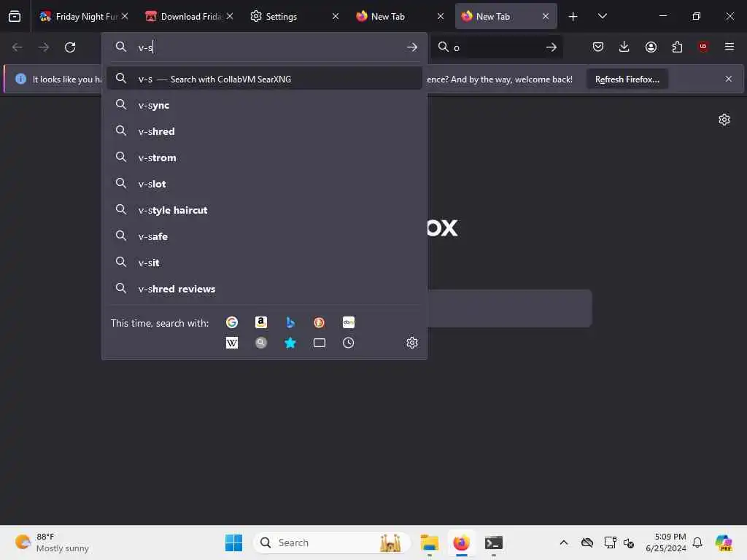Open the notifications bell icon
The width and height of the screenshot is (747, 560).
[697, 542]
